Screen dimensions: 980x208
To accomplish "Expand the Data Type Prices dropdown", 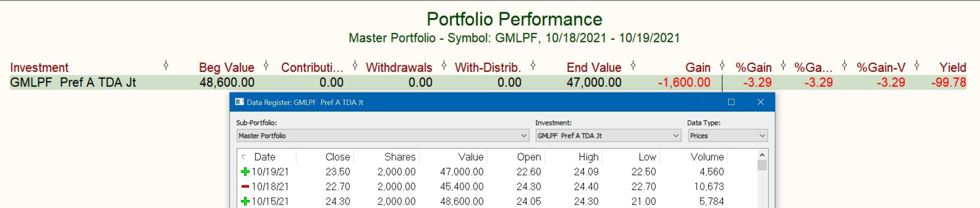I will point(728,136).
